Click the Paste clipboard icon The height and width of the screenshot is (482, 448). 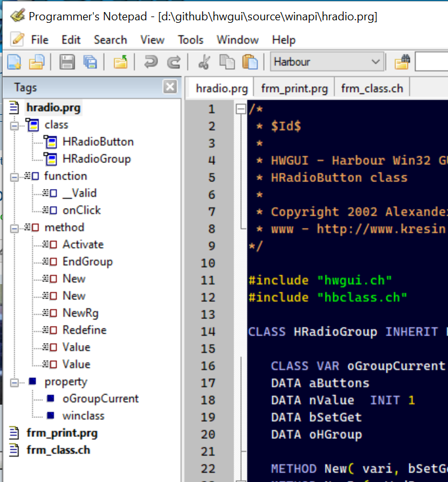[x=250, y=62]
